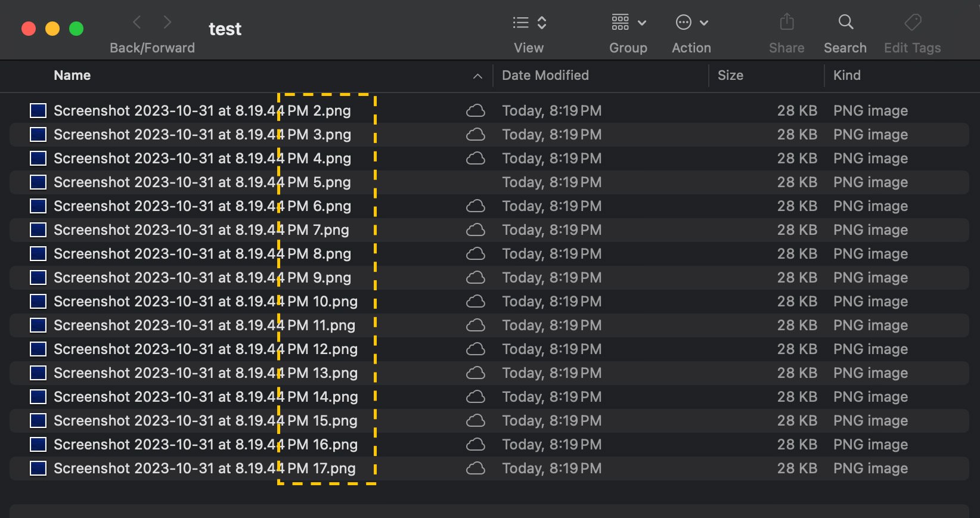Click the 28 KB size of PM 2.png

[x=797, y=111]
